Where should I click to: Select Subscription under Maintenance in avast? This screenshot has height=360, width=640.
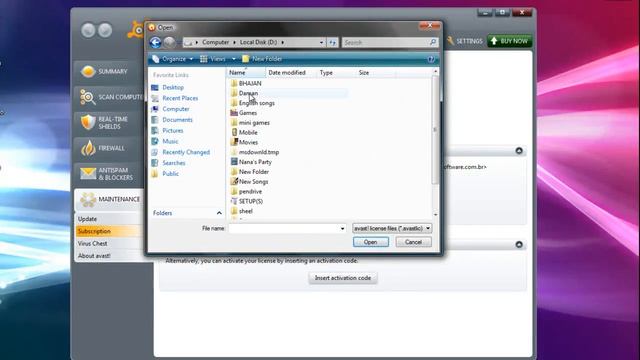109,231
